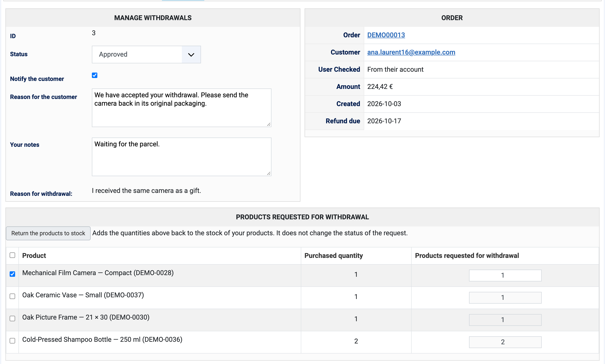
Task: Click the Product column header
Action: coord(34,256)
